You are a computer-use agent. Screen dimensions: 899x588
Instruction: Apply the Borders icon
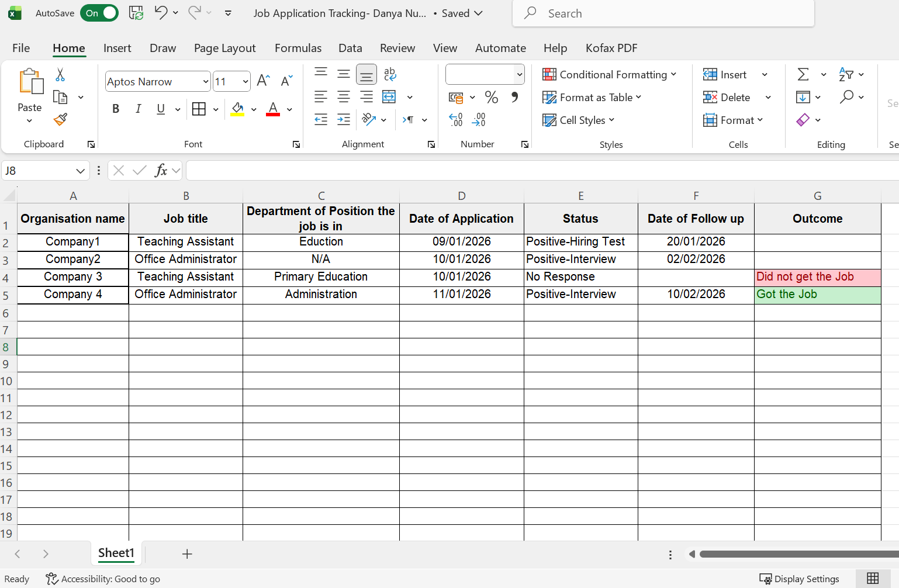(x=199, y=109)
